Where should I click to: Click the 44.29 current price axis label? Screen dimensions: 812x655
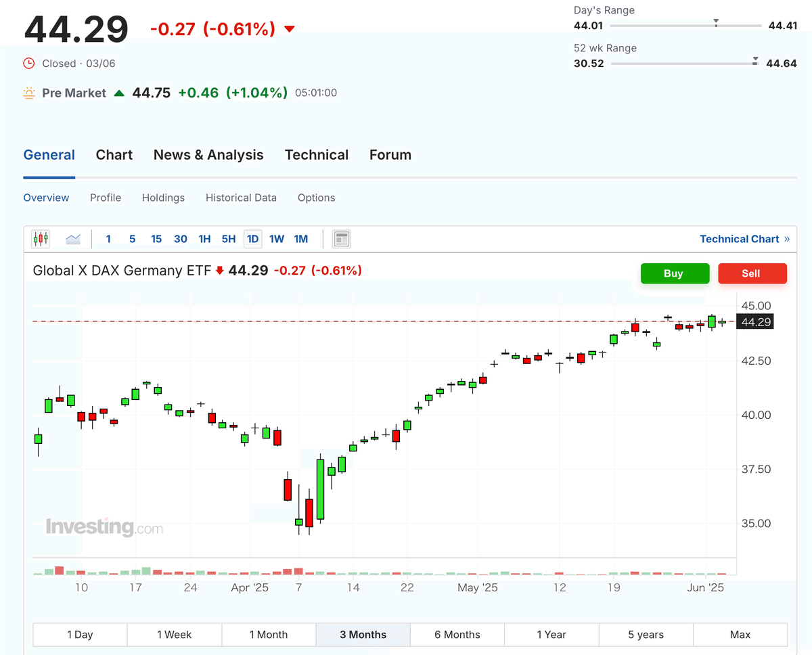(756, 322)
